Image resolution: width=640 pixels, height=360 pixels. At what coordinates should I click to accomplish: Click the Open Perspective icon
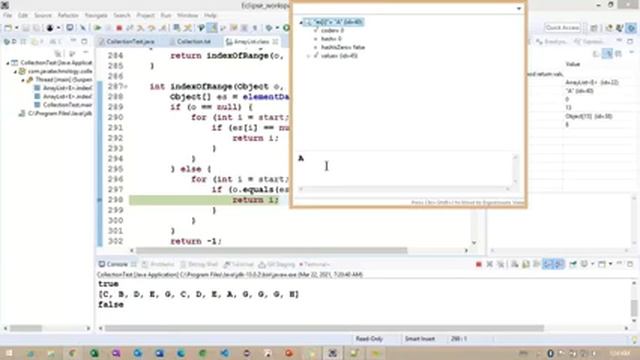point(594,28)
